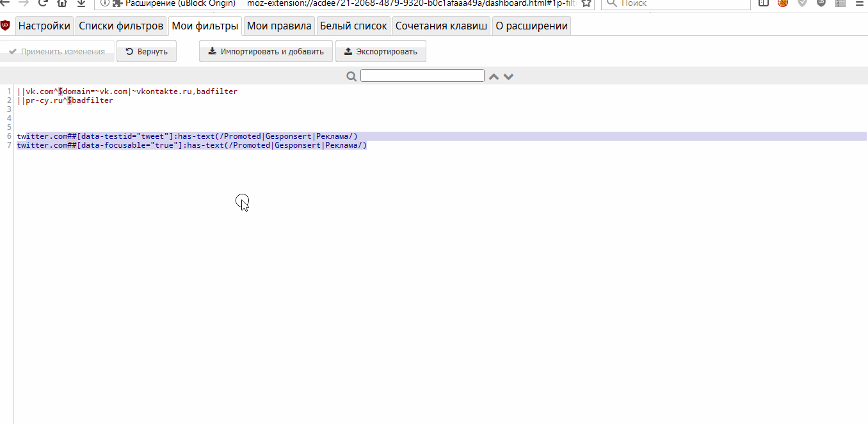Bookmark the page with the star icon
The width and height of the screenshot is (868, 424).
click(586, 3)
